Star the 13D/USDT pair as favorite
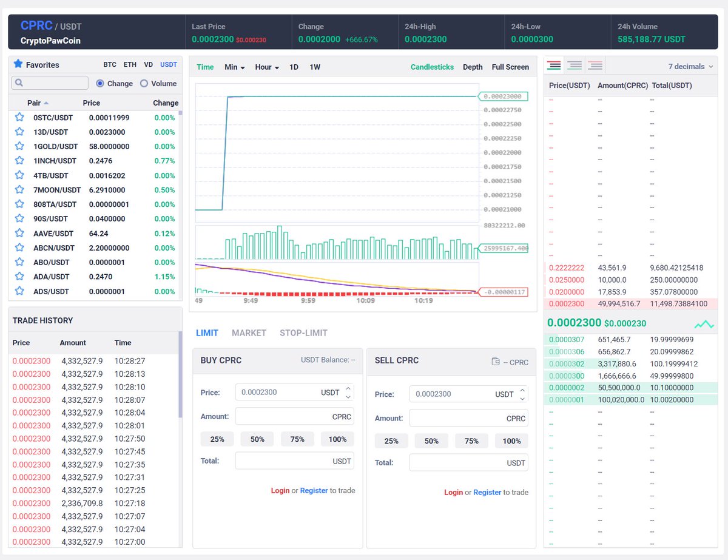The height and width of the screenshot is (560, 728). (x=19, y=132)
